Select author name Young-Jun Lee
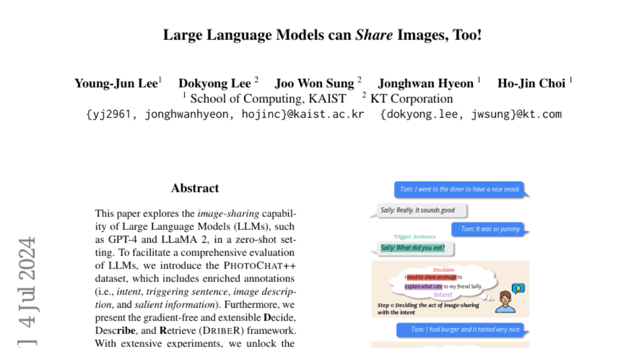This screenshot has width=644, height=348. (x=116, y=83)
